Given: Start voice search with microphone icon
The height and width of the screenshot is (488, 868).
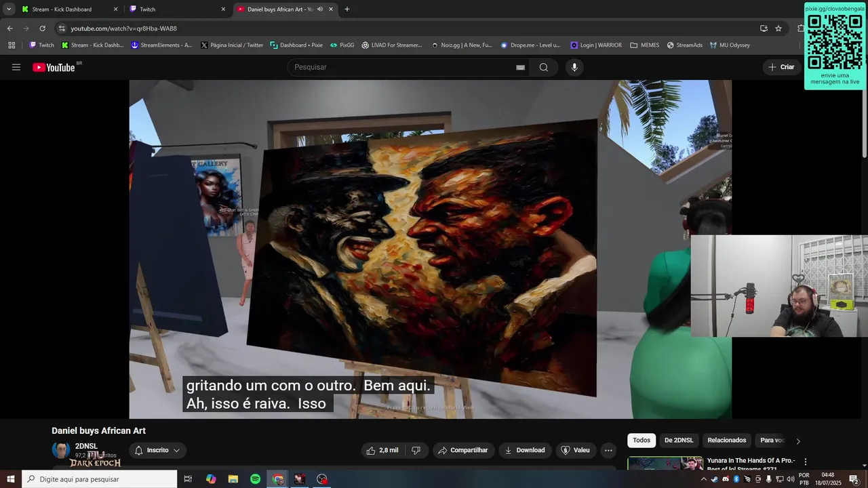Looking at the screenshot, I should point(574,67).
